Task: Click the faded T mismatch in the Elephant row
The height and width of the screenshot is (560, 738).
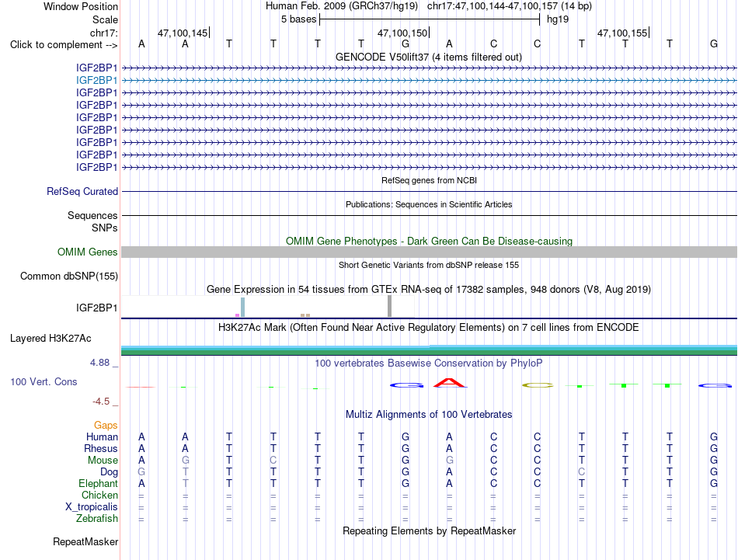Action: tap(186, 484)
